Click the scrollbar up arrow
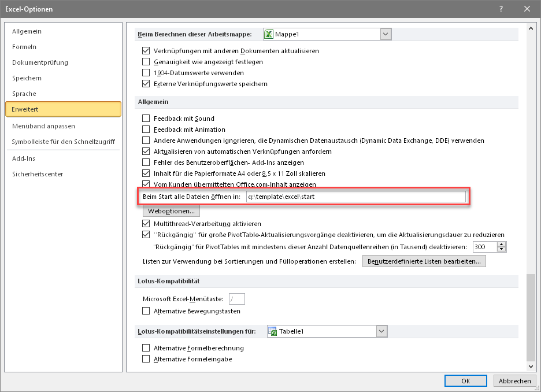This screenshot has width=541, height=392. (x=531, y=27)
